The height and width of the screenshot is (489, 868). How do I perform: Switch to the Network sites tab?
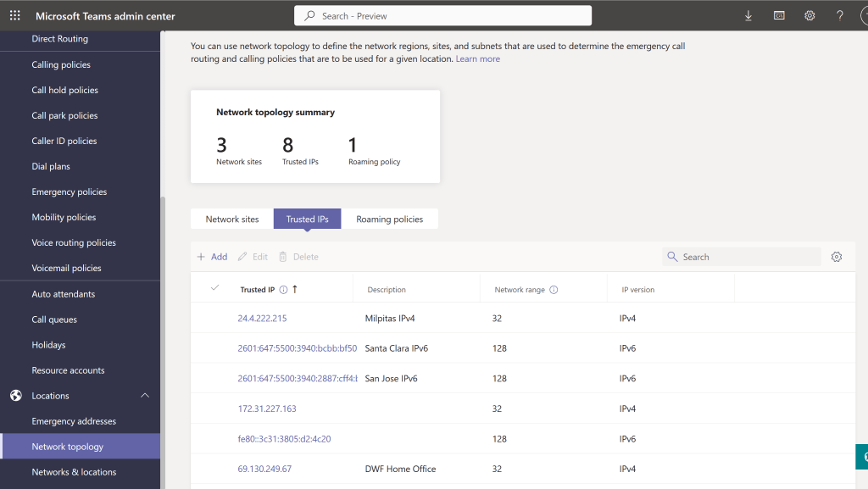click(x=232, y=219)
